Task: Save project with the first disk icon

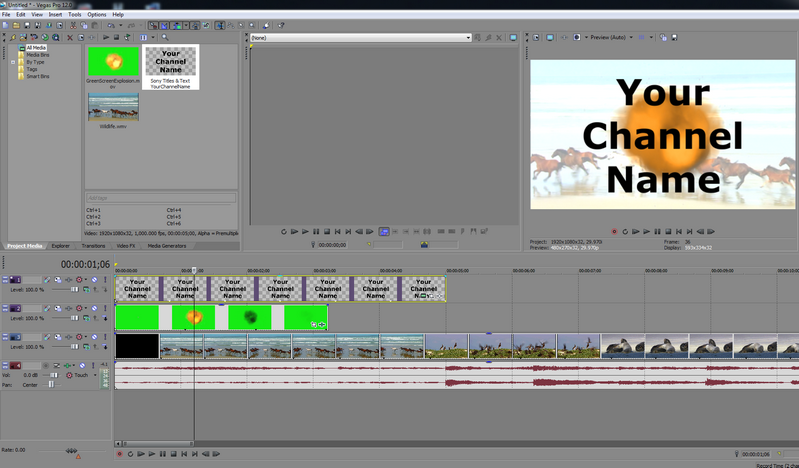Action: [x=28, y=25]
